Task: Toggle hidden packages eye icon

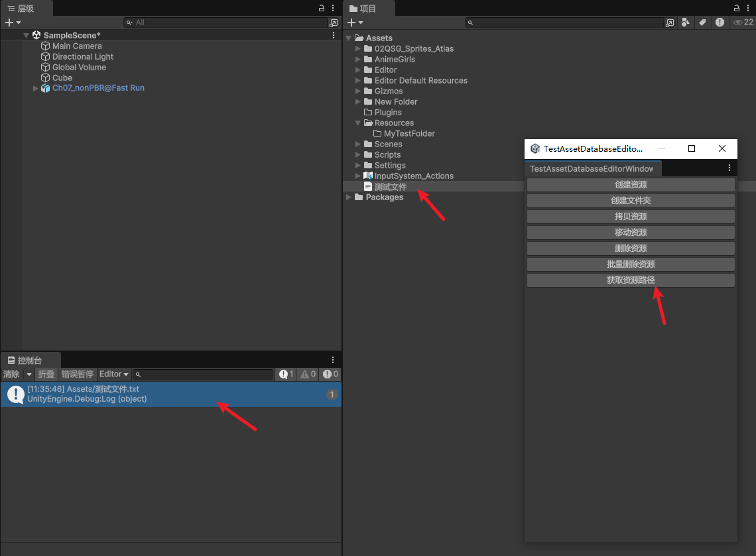Action: (743, 22)
